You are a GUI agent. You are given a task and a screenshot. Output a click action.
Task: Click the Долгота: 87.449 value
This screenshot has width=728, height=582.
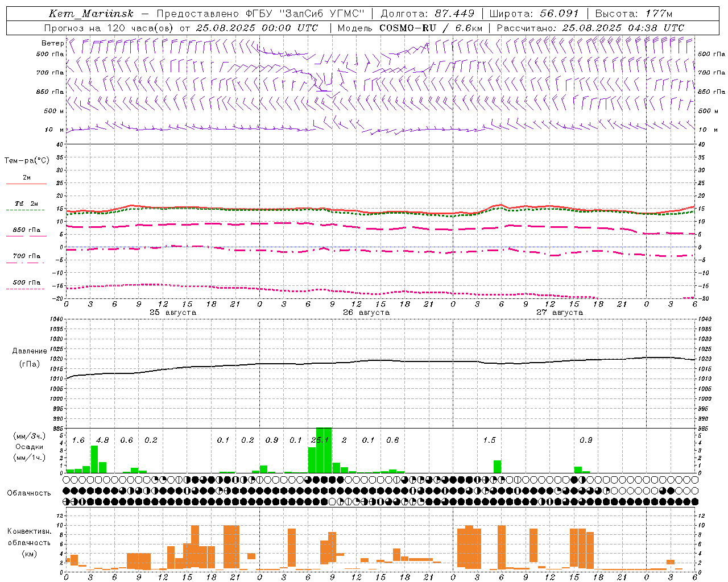[x=427, y=14]
